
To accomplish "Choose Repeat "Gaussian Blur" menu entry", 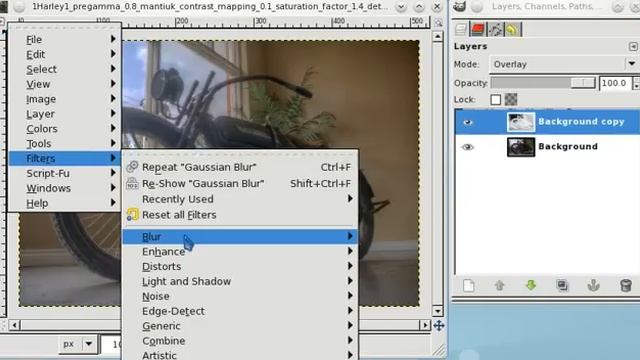I will [x=240, y=167].
